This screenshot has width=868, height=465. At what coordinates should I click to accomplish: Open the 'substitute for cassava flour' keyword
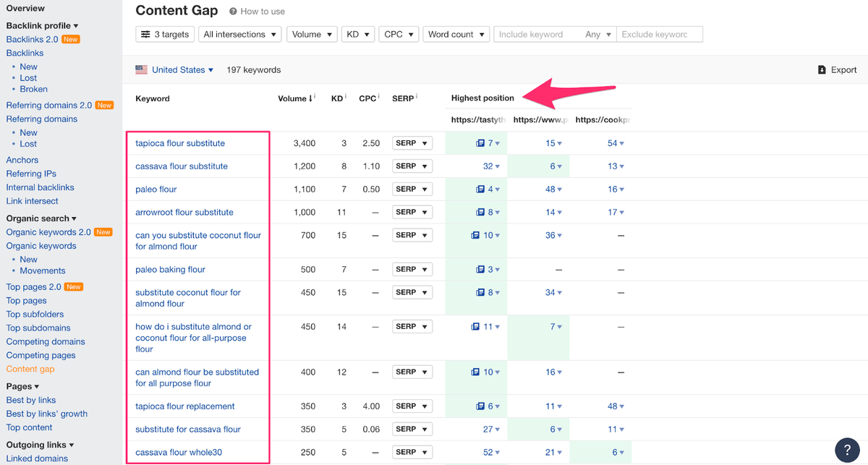tap(188, 430)
